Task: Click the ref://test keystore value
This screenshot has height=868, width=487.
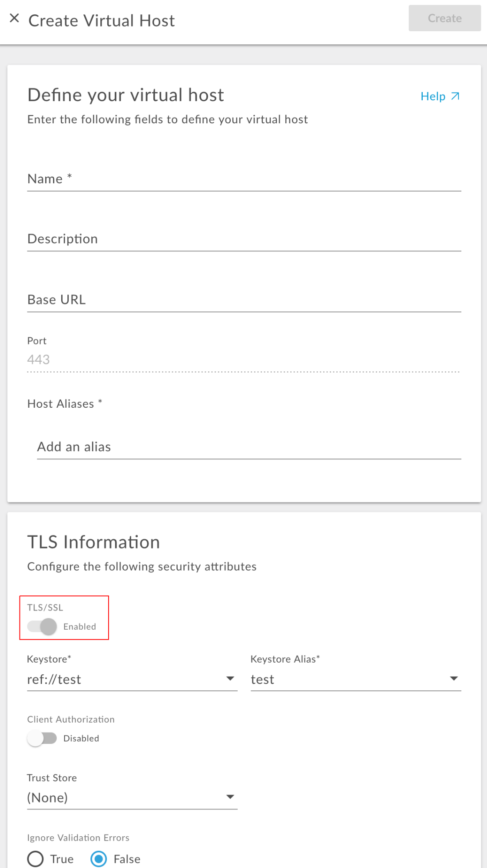Action: [54, 680]
